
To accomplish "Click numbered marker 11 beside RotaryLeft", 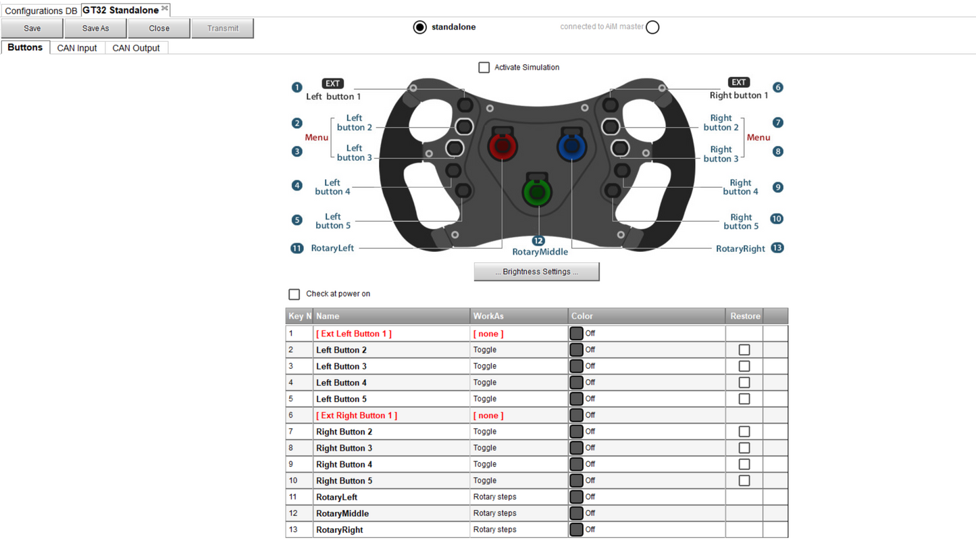I will tap(297, 248).
